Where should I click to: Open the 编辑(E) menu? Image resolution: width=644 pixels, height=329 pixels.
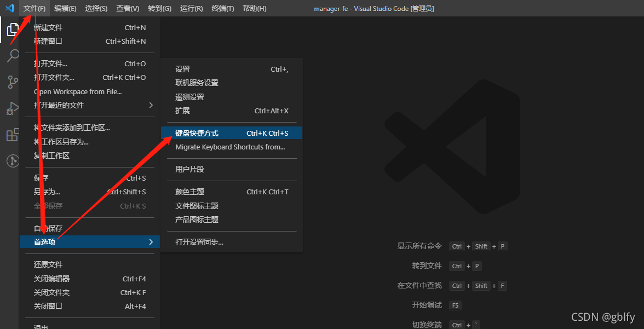click(x=65, y=9)
